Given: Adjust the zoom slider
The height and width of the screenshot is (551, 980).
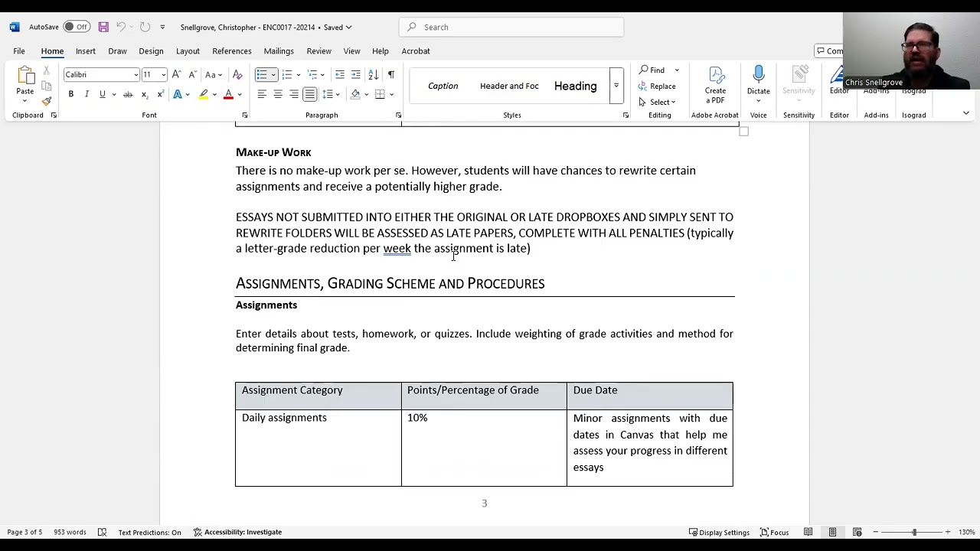Looking at the screenshot, I should click(913, 532).
